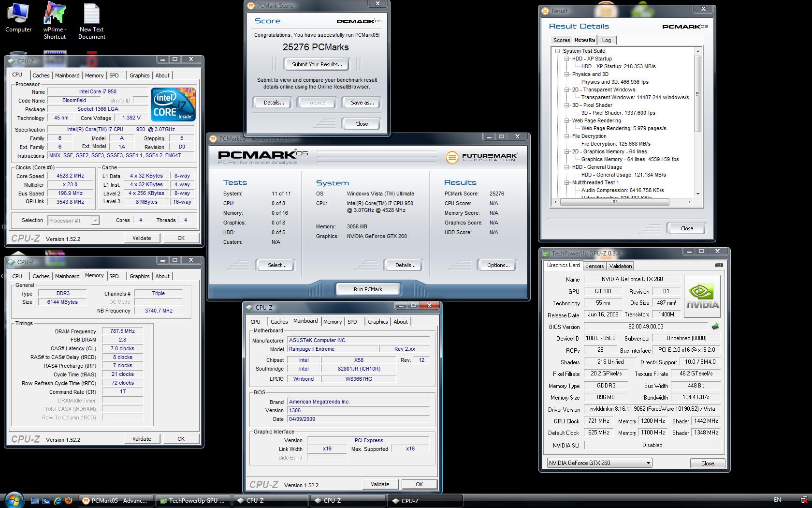
Task: Click Save as button in PCMark Score
Action: [362, 103]
